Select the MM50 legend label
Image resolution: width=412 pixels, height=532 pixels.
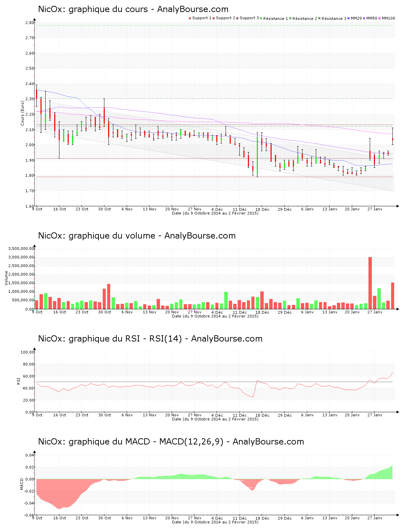[372, 18]
